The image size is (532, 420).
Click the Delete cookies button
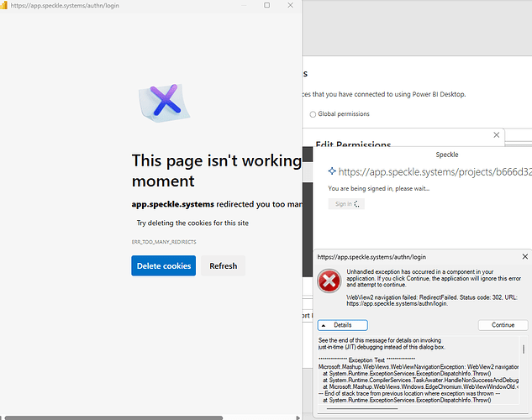pyautogui.click(x=164, y=265)
